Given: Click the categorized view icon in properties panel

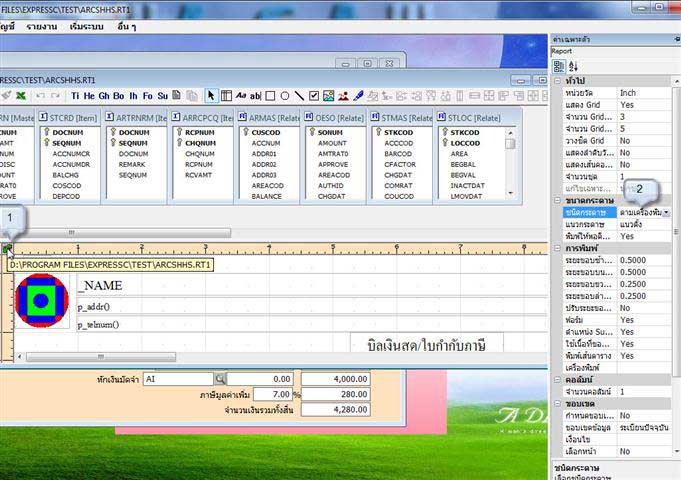Looking at the screenshot, I should tap(559, 66).
